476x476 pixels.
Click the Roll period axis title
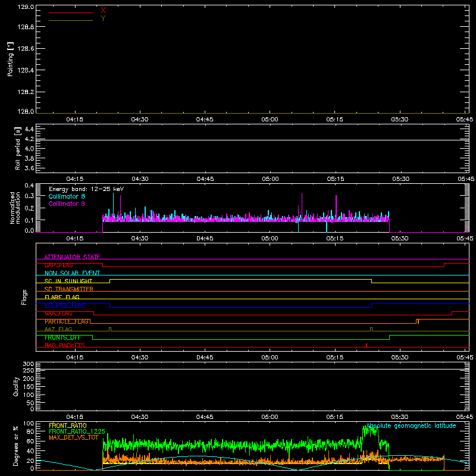[18, 148]
